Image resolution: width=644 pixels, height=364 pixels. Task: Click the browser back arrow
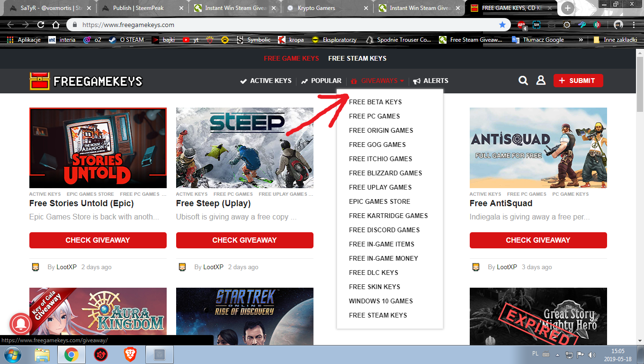pyautogui.click(x=10, y=25)
